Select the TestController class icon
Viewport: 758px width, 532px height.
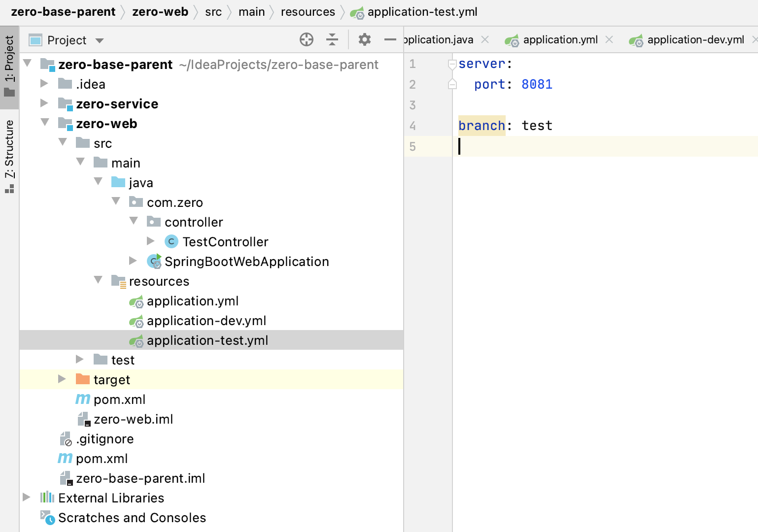coord(171,241)
